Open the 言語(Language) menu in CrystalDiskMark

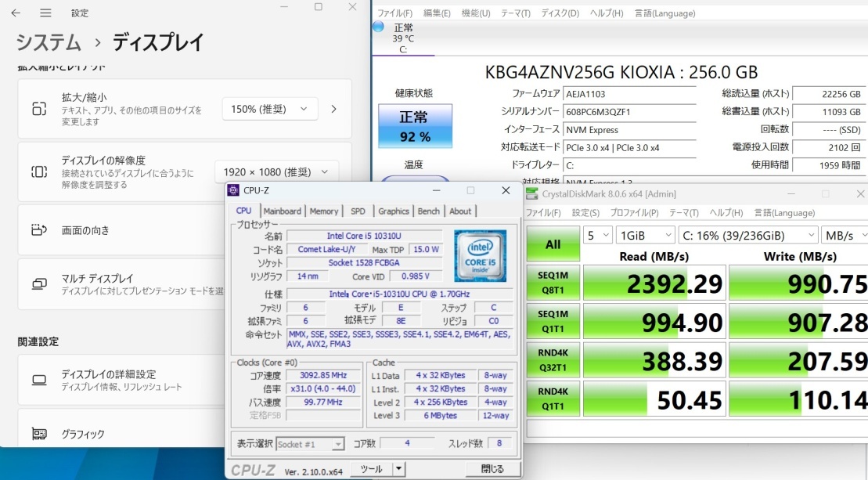pyautogui.click(x=784, y=213)
